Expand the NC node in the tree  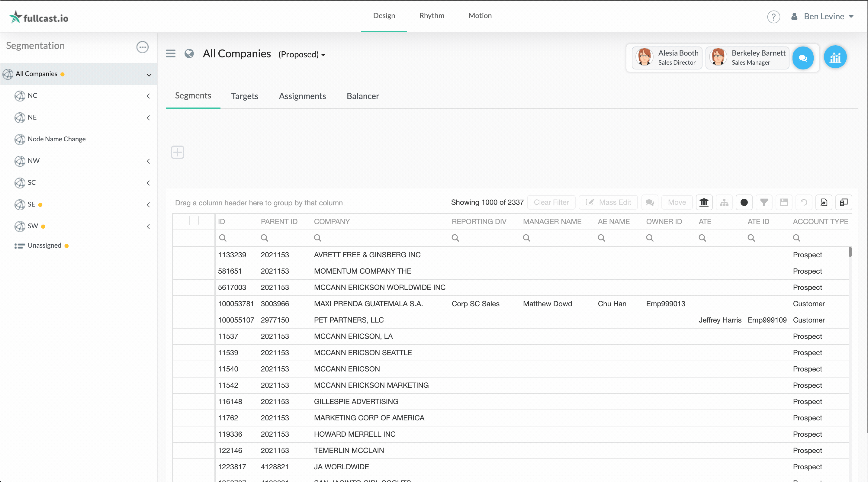click(x=148, y=96)
